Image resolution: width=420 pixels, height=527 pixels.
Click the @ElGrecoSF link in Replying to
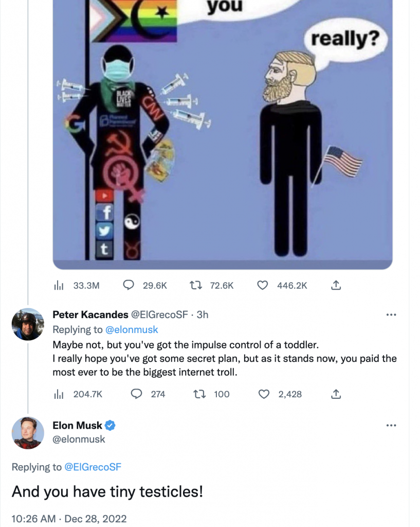pyautogui.click(x=93, y=467)
